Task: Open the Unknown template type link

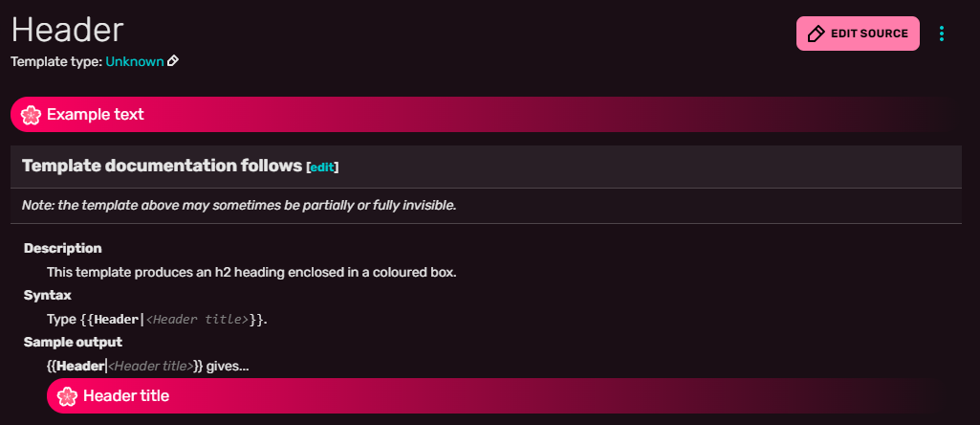Action: (x=134, y=61)
